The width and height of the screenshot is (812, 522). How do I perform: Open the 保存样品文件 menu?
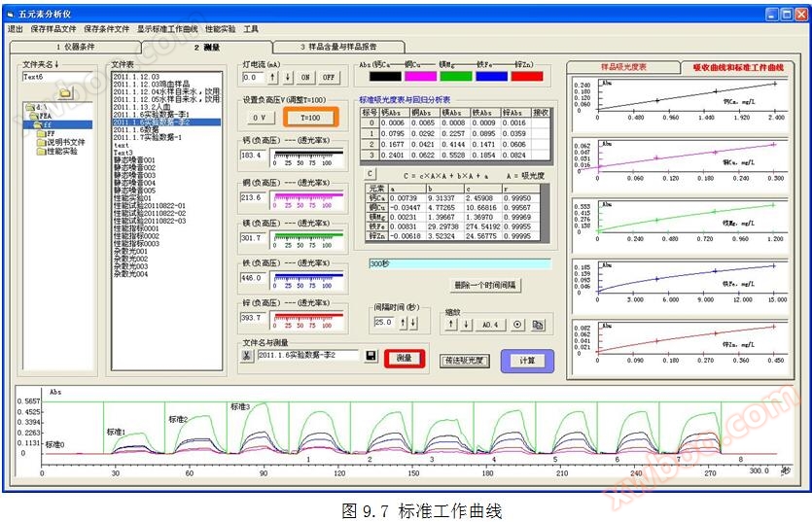click(x=56, y=29)
